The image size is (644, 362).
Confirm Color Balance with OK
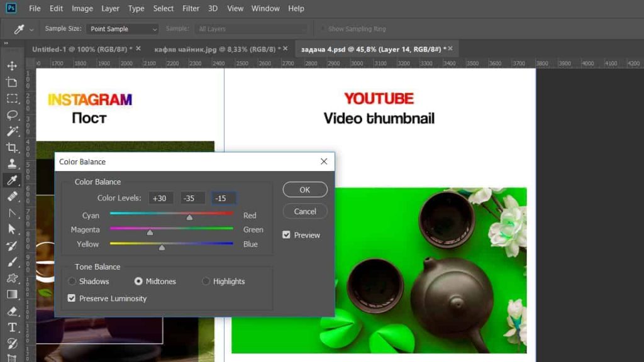305,190
